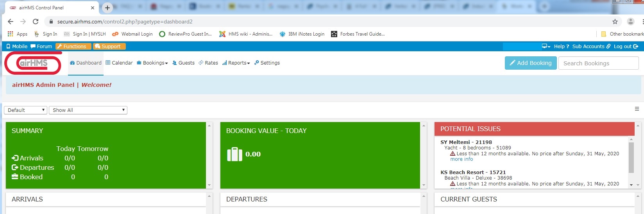
Task: Open the Calendar tab
Action: 119,63
